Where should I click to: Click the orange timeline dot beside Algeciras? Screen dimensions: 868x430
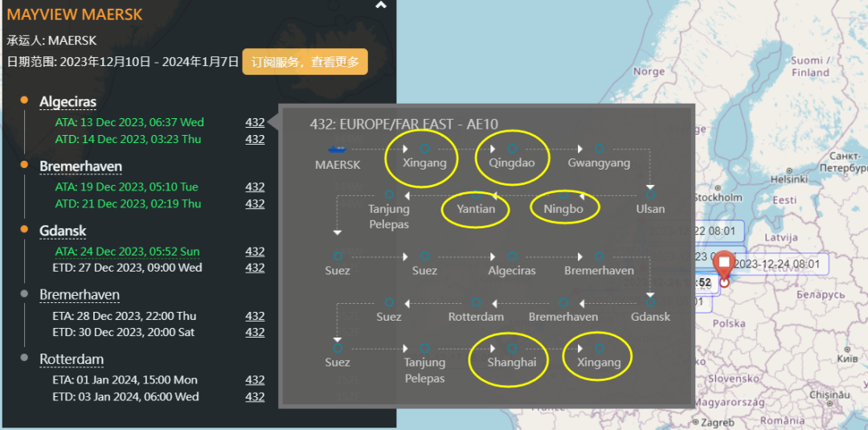(24, 100)
